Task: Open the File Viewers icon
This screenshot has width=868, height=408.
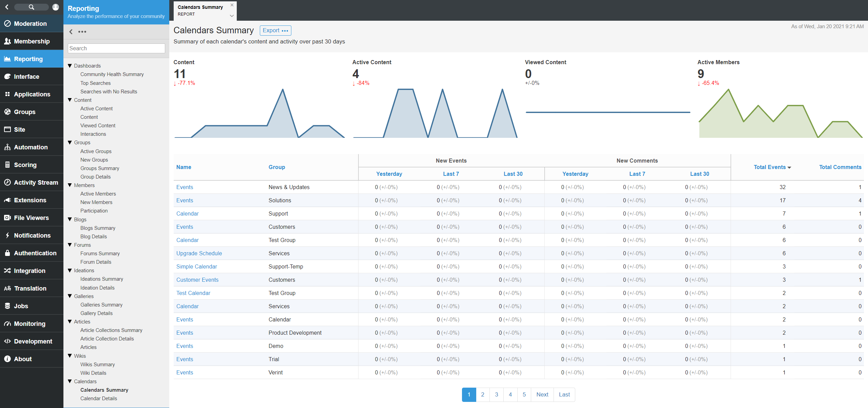Action: [x=7, y=218]
